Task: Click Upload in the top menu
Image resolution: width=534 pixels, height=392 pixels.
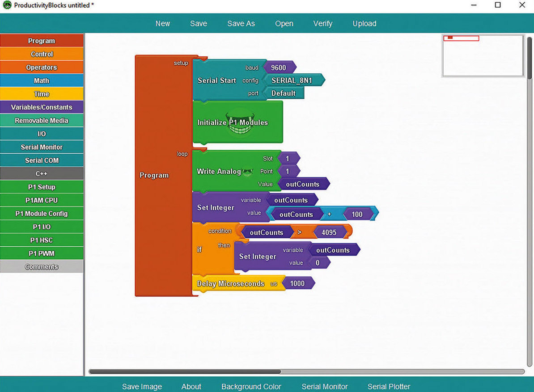Action: [364, 24]
